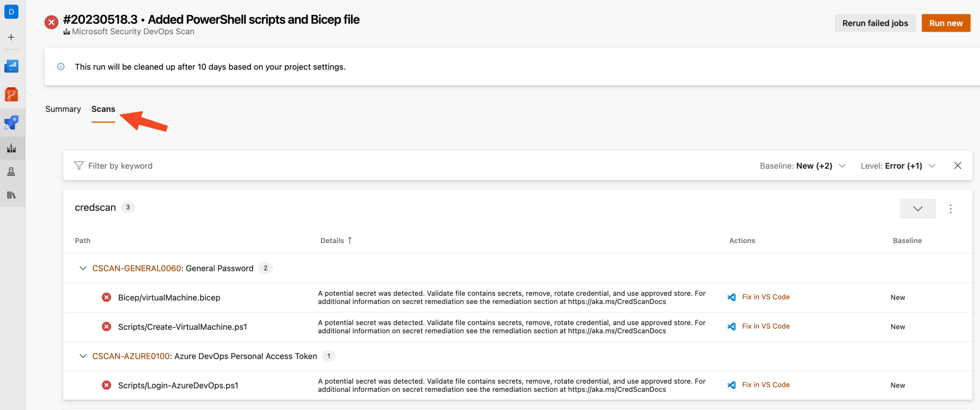980x410 pixels.
Task: Click the Path column header
Action: tap(83, 241)
